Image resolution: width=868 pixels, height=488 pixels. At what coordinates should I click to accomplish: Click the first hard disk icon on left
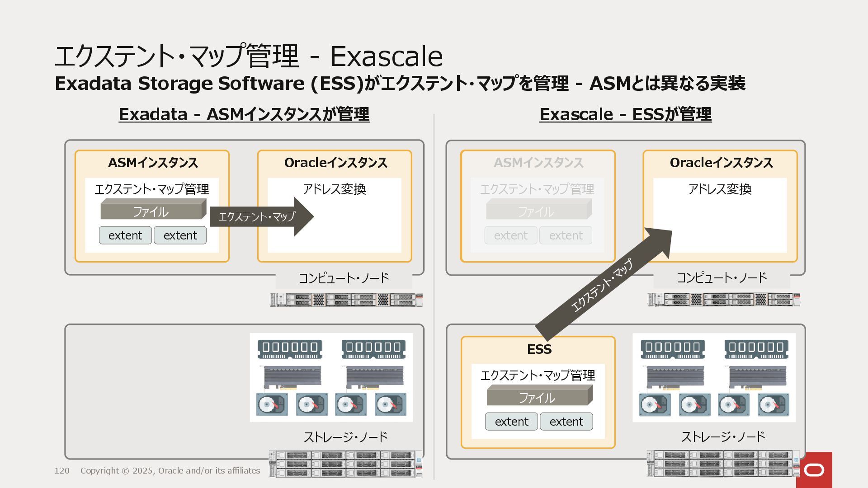coord(272,404)
